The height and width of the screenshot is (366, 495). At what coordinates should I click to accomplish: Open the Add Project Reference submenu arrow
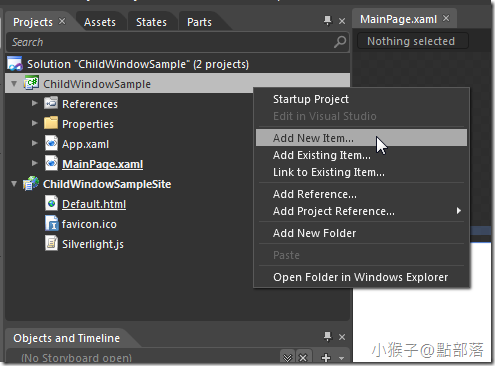coord(459,211)
